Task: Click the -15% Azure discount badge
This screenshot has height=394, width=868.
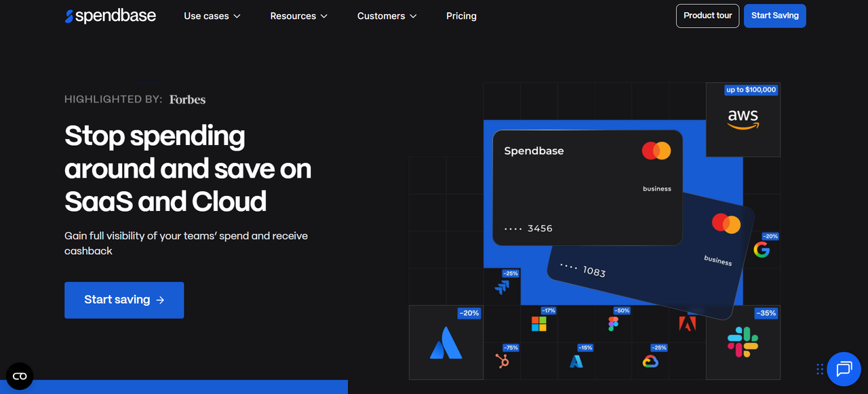Action: [x=585, y=348]
